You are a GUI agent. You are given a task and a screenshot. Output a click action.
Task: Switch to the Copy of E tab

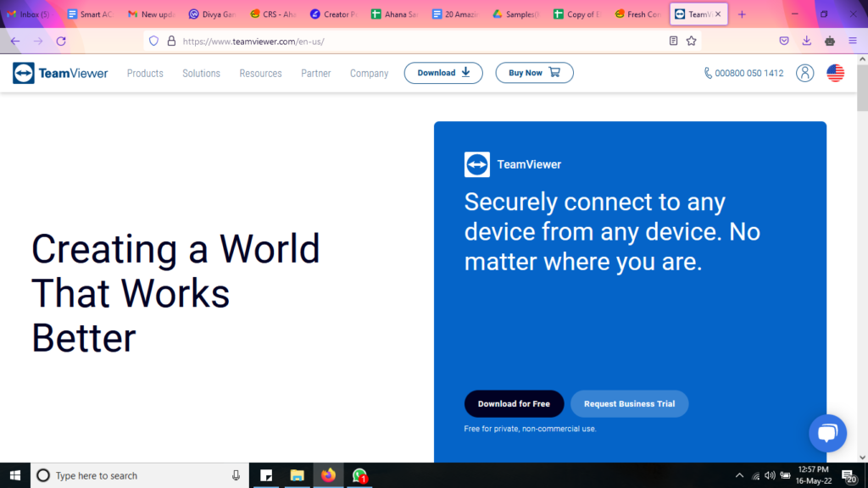tap(576, 14)
